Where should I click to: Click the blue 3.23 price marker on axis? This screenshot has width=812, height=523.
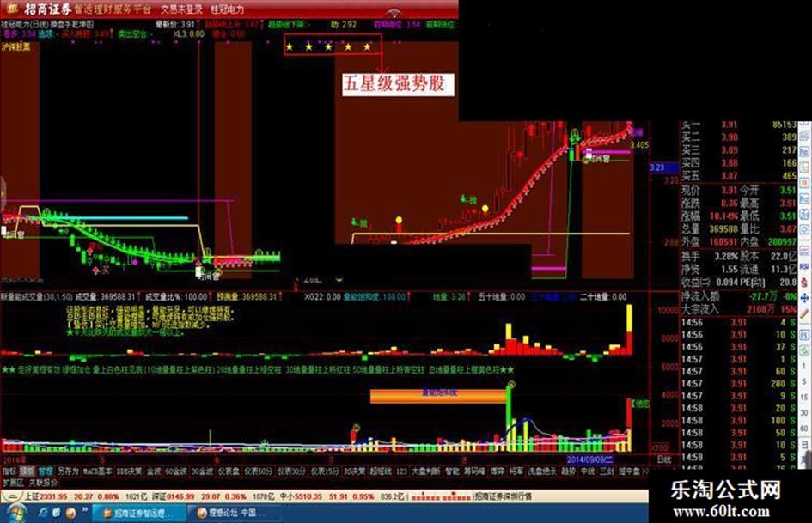(664, 167)
